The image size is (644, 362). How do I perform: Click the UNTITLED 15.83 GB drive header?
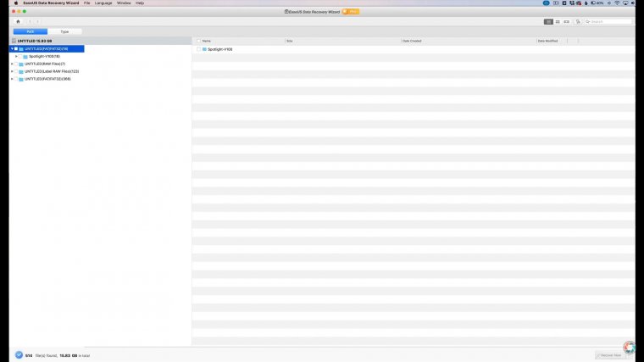pyautogui.click(x=100, y=41)
